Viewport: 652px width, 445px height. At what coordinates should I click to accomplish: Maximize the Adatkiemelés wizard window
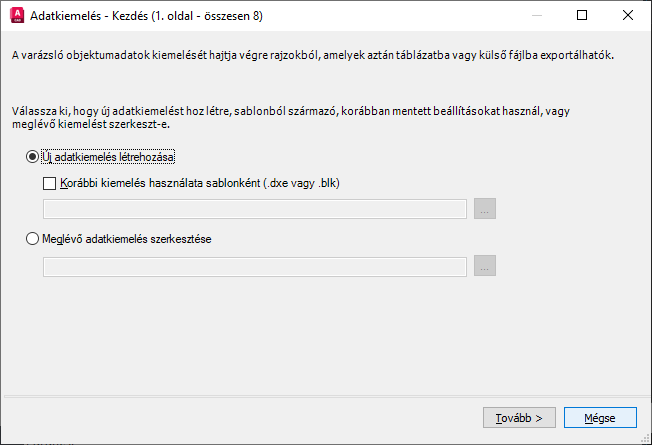(x=582, y=16)
